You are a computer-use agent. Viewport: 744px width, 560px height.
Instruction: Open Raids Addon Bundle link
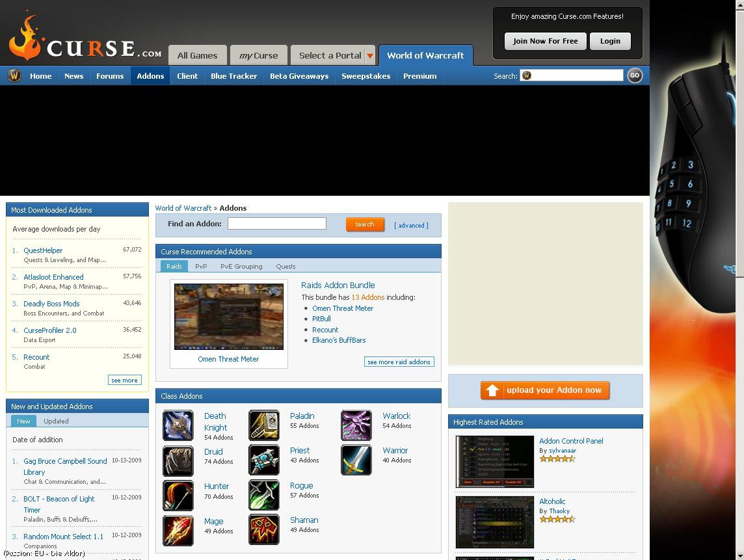click(338, 286)
